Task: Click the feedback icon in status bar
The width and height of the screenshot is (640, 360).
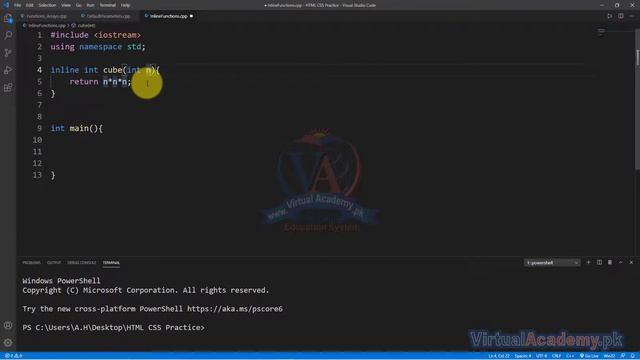Action: [x=623, y=356]
